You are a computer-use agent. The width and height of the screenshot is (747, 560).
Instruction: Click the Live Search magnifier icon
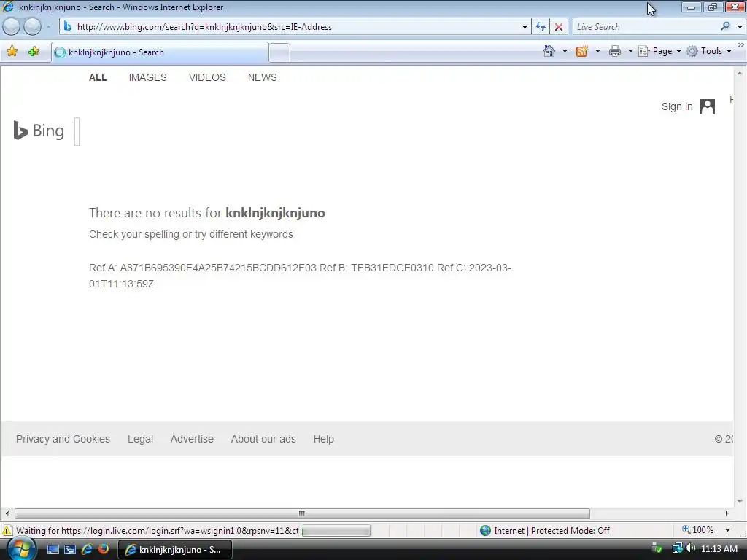[x=726, y=26]
